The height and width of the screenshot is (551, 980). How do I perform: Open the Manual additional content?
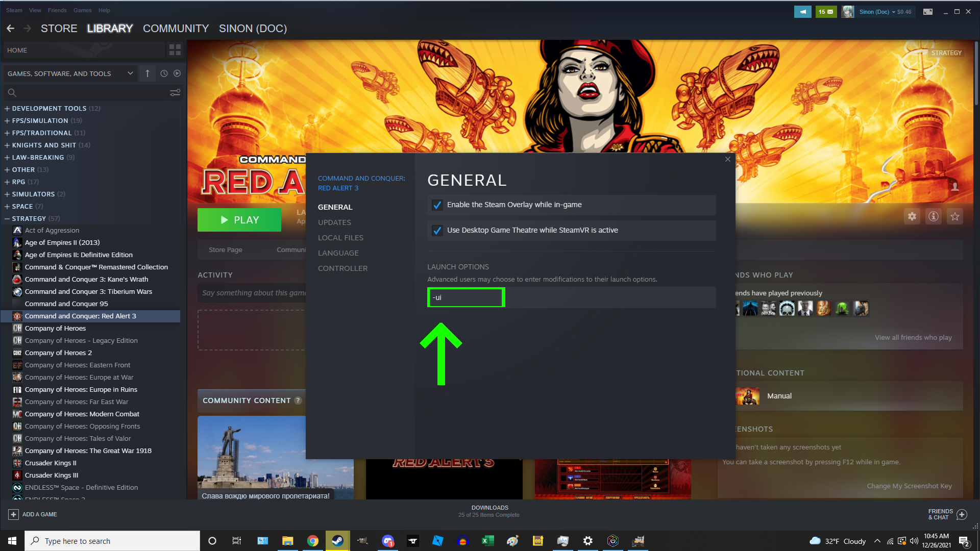coord(849,396)
